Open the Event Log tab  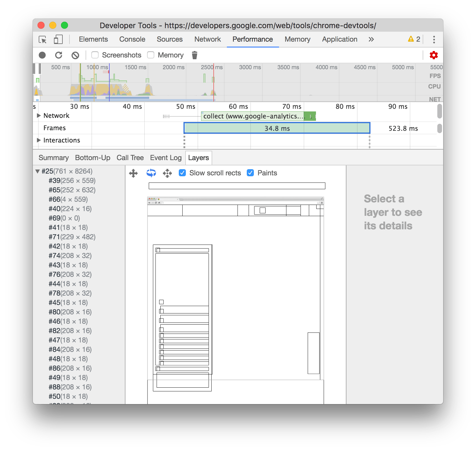click(166, 157)
